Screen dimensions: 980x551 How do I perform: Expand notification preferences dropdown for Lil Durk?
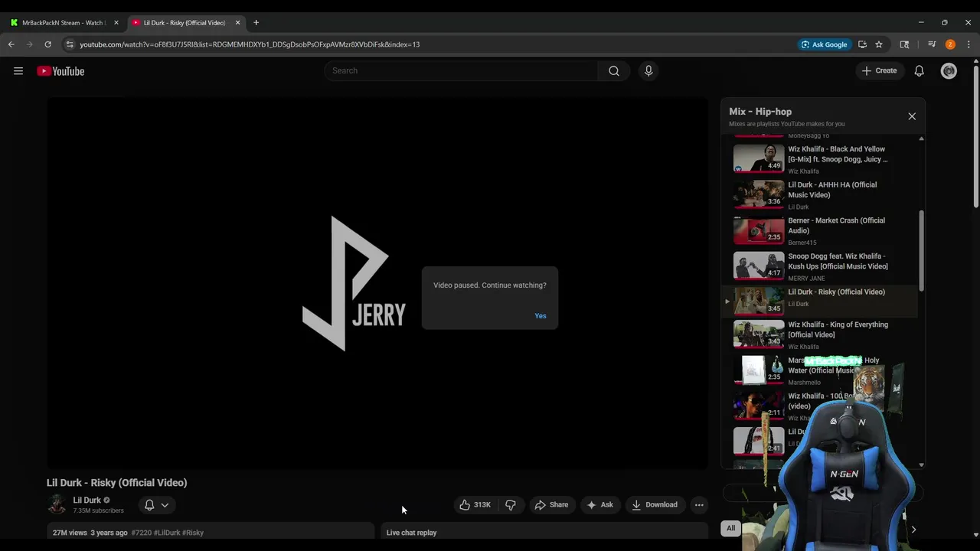[155, 505]
